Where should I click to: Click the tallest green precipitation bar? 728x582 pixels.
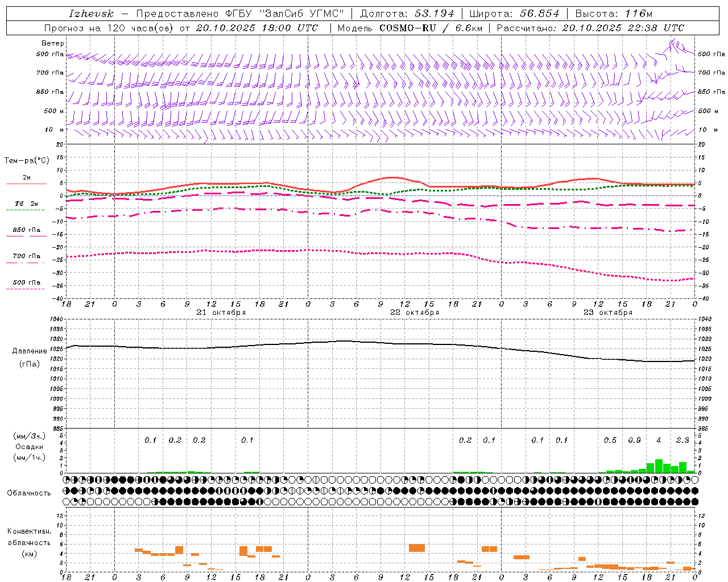[x=659, y=466]
